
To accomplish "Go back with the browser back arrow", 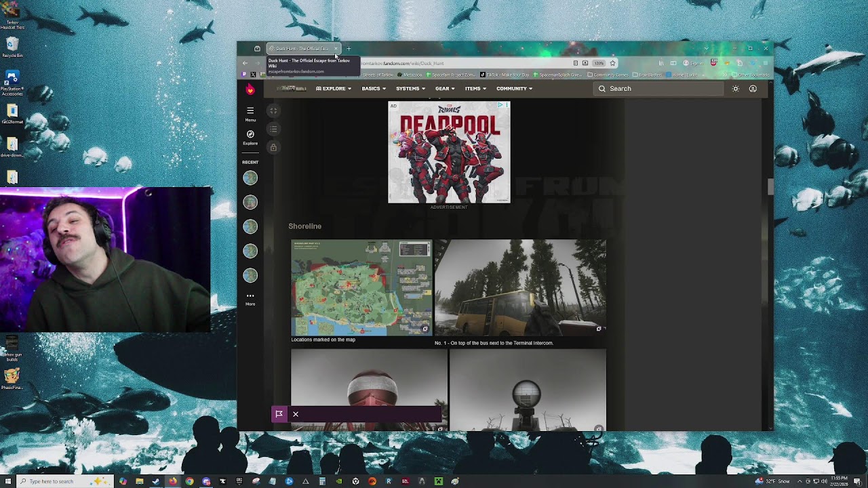I will 245,63.
